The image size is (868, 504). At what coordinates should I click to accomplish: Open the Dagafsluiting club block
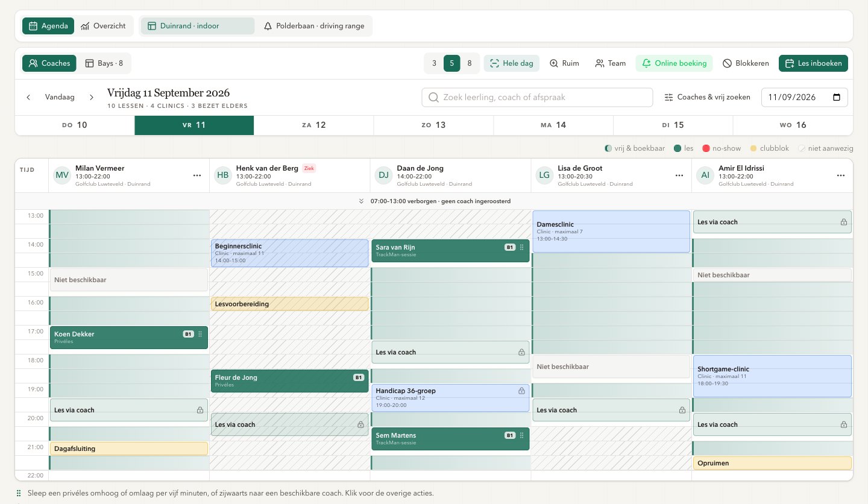(128, 449)
